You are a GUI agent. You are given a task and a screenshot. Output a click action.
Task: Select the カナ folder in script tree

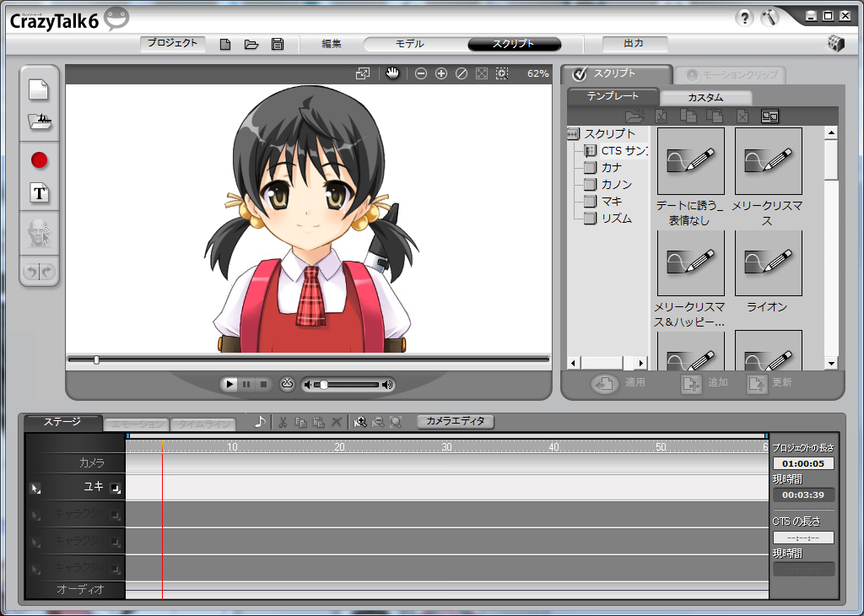(604, 167)
